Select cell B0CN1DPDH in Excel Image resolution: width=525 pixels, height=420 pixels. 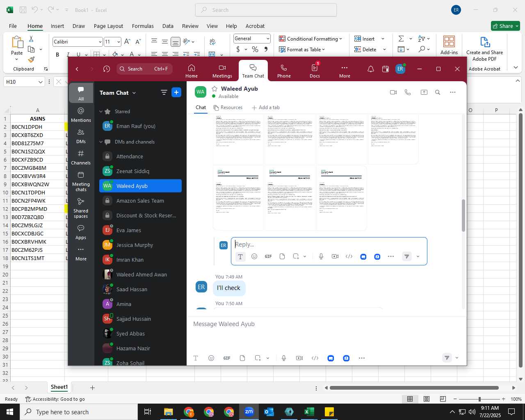(37, 127)
